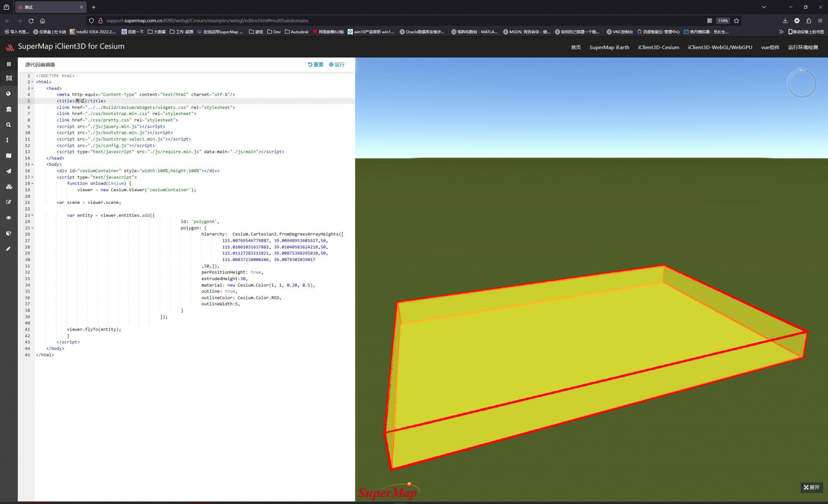Open the Autodesk bookmark folder
Viewport: 828px width, 504px height.
coord(297,32)
